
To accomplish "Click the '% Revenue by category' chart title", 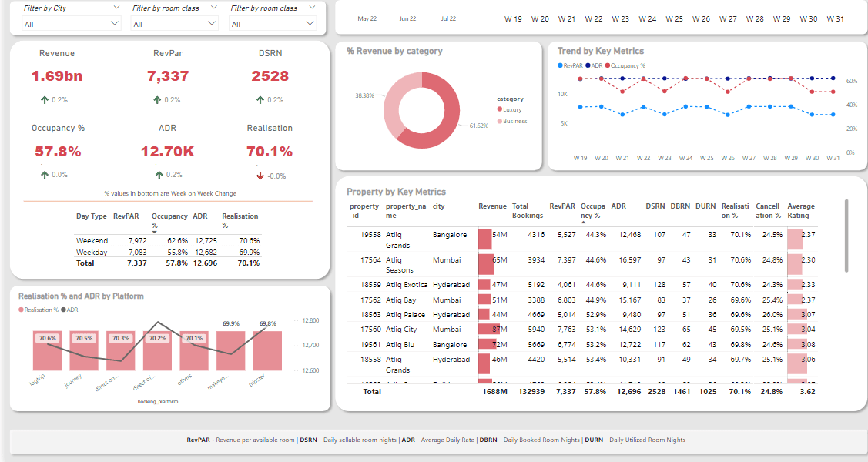I will 394,51.
